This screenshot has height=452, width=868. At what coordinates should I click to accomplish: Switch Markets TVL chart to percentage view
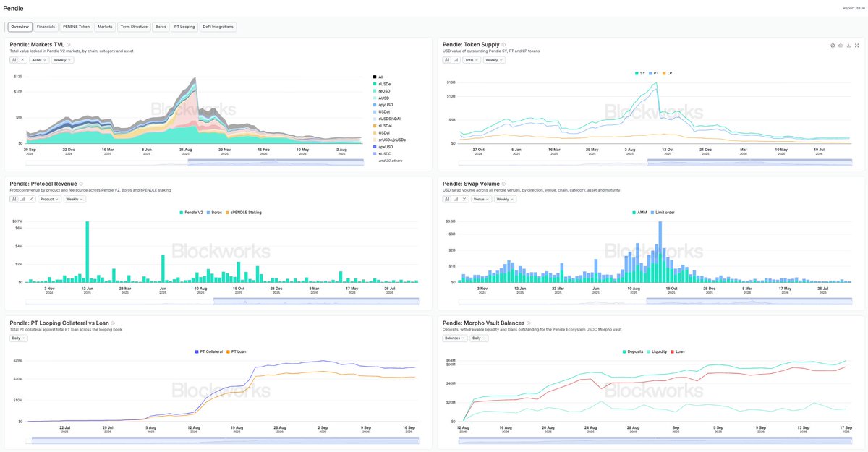[22, 60]
